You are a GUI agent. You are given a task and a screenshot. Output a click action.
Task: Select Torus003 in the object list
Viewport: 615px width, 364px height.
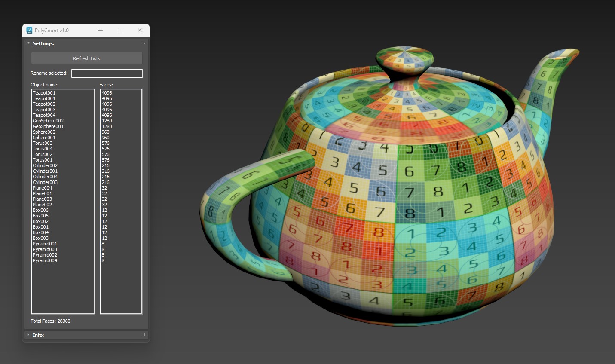click(43, 143)
